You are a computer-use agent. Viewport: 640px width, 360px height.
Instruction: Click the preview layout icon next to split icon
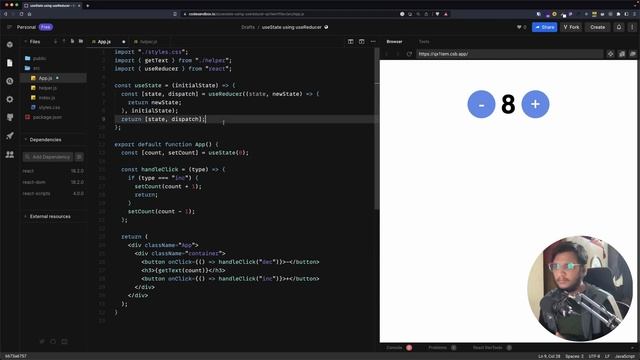[362, 42]
